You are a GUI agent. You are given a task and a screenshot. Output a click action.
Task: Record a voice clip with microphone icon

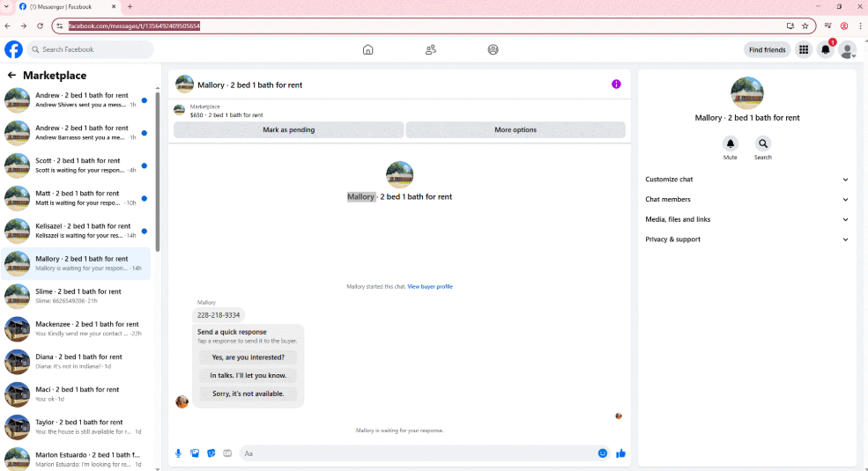178,453
